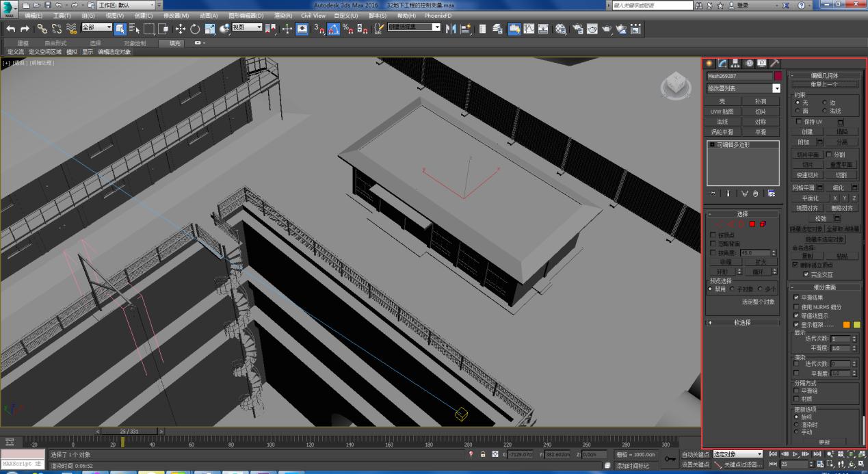Click the Mirror tool icon
This screenshot has height=474, width=868.
click(x=450, y=29)
